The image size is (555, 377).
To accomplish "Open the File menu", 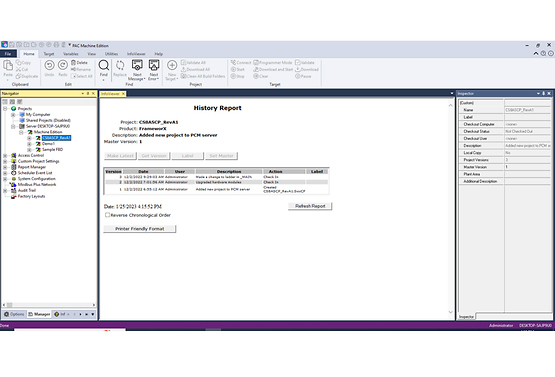I will pos(8,54).
